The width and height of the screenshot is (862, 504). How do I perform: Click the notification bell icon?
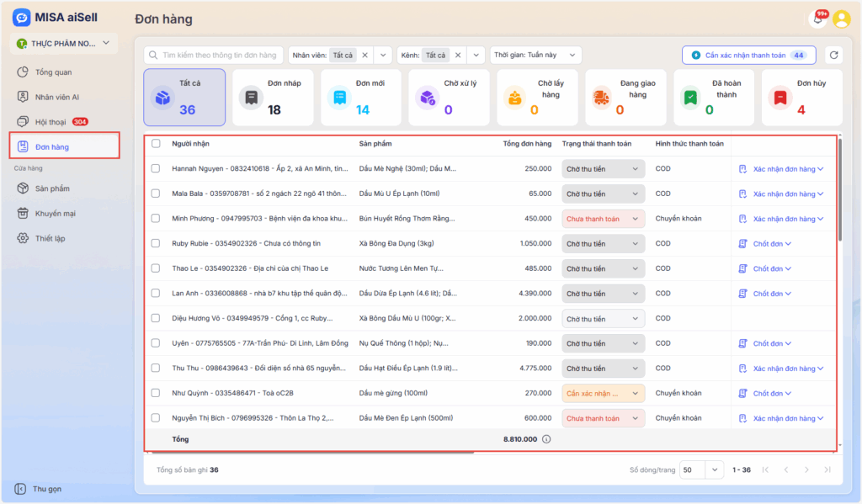[817, 19]
